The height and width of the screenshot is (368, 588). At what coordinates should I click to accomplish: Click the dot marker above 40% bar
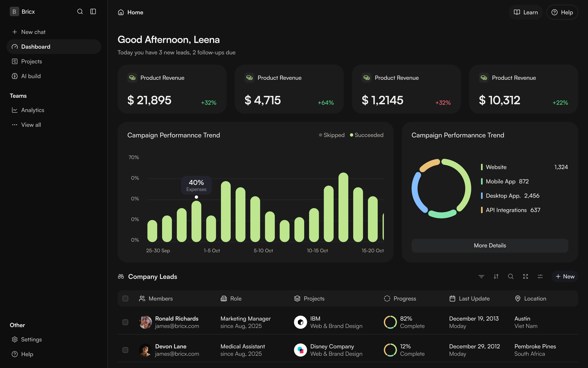(x=196, y=197)
